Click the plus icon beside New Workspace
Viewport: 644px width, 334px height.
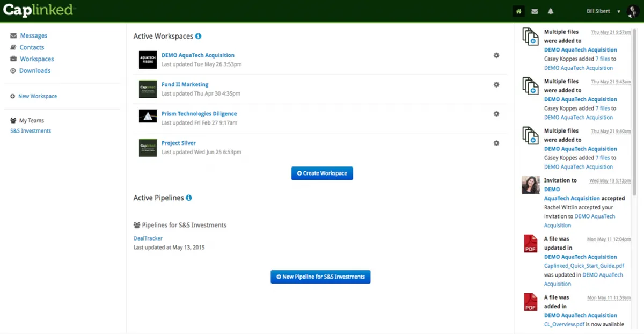[13, 96]
